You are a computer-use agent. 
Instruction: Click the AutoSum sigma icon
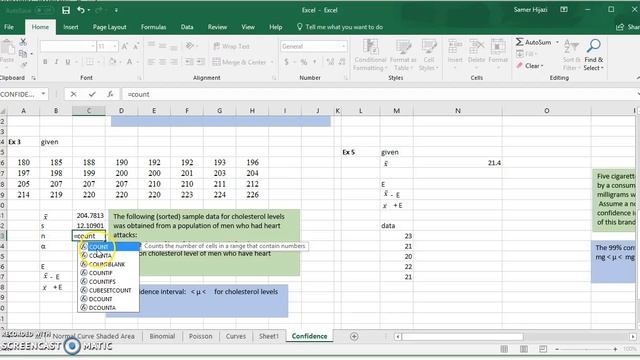[x=519, y=42]
